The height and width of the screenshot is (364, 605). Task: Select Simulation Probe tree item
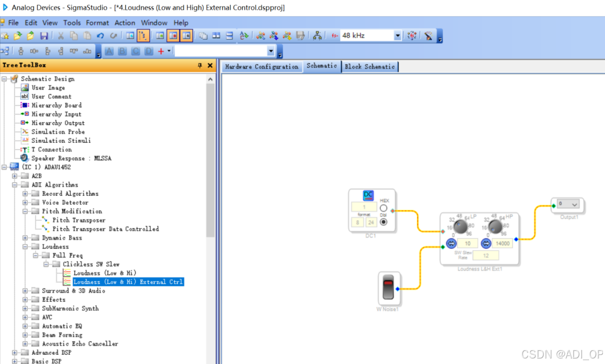click(58, 132)
